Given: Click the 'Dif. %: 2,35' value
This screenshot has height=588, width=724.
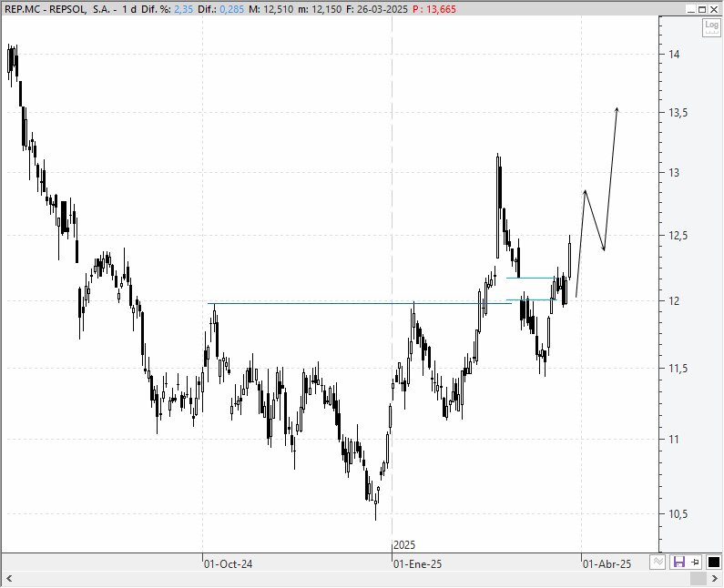Looking at the screenshot, I should click(167, 9).
